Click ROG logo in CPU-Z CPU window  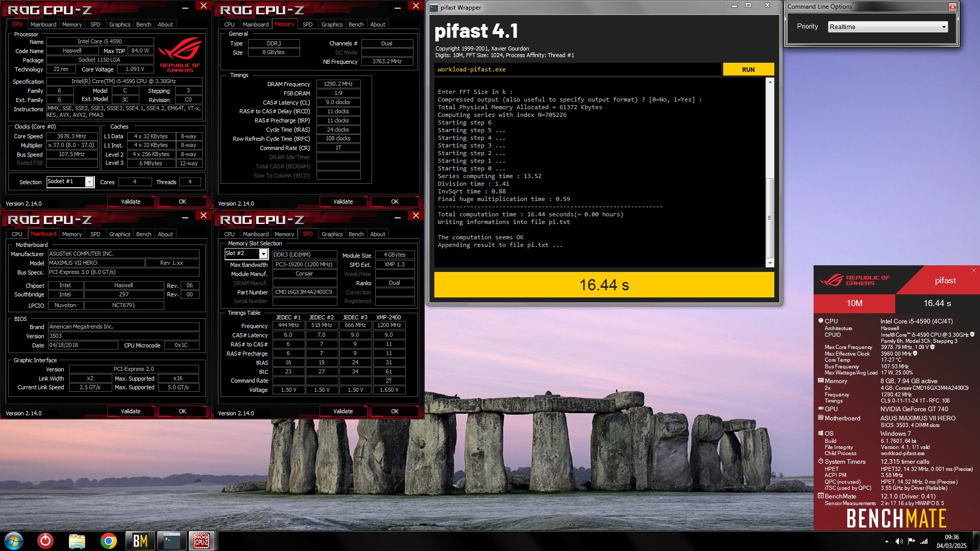[x=180, y=55]
